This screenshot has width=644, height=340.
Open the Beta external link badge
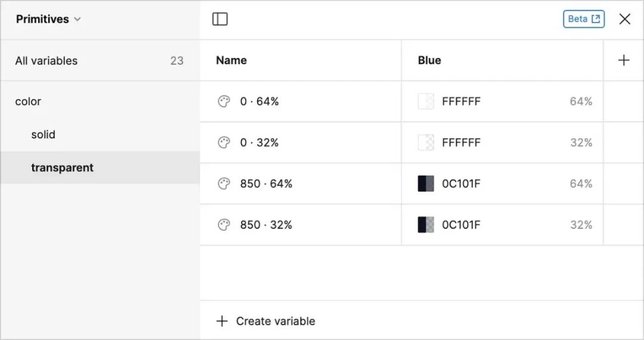click(x=583, y=19)
